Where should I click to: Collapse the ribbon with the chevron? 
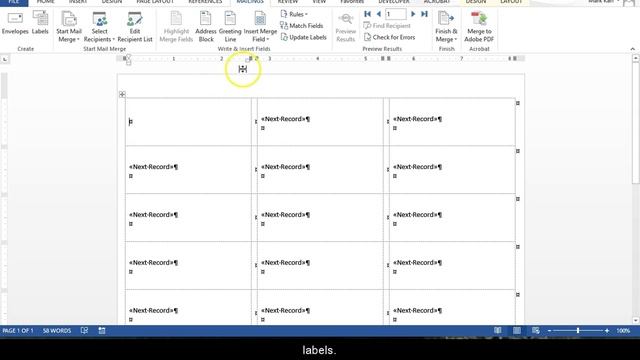[x=633, y=49]
